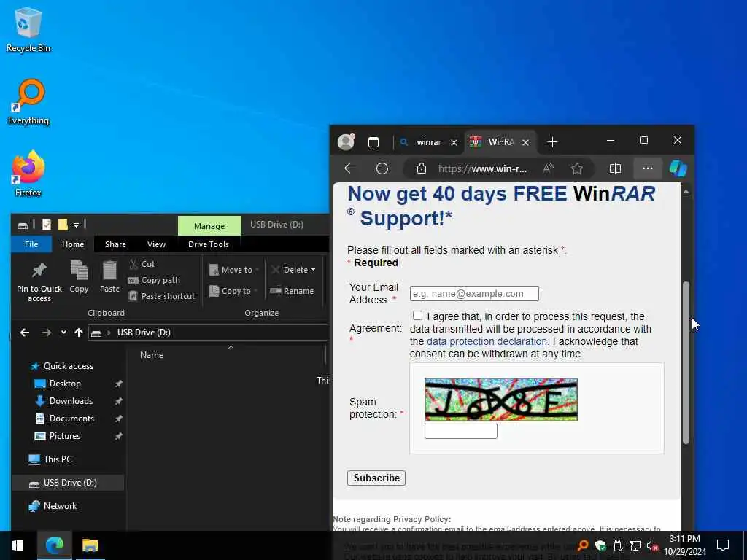Click Copy path in the ribbon
This screenshot has width=747, height=560.
coord(155,280)
